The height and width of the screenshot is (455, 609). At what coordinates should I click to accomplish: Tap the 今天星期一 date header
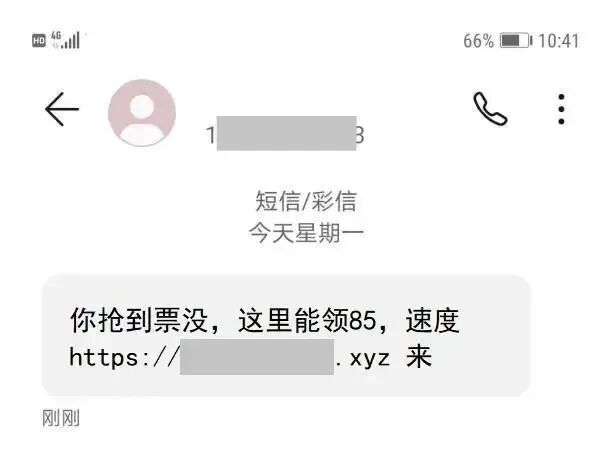pos(306,233)
